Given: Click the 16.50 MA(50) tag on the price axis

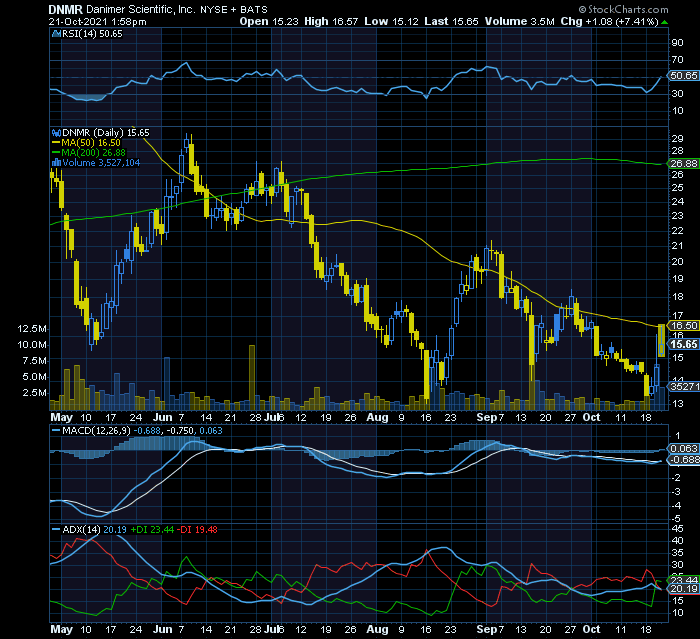Looking at the screenshot, I should 684,326.
